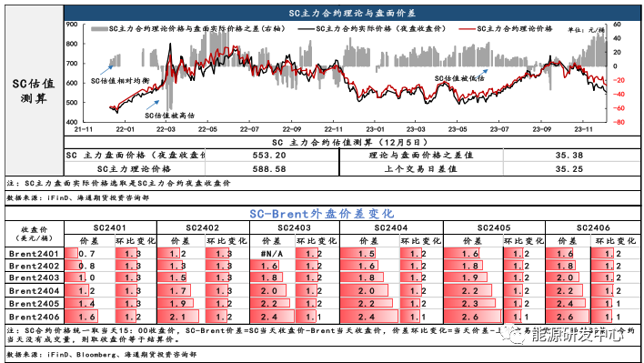Image resolution: width=644 pixels, height=363 pixels.
Task: Click the SC-Brent外盘价差变化 title
Action: 322,214
